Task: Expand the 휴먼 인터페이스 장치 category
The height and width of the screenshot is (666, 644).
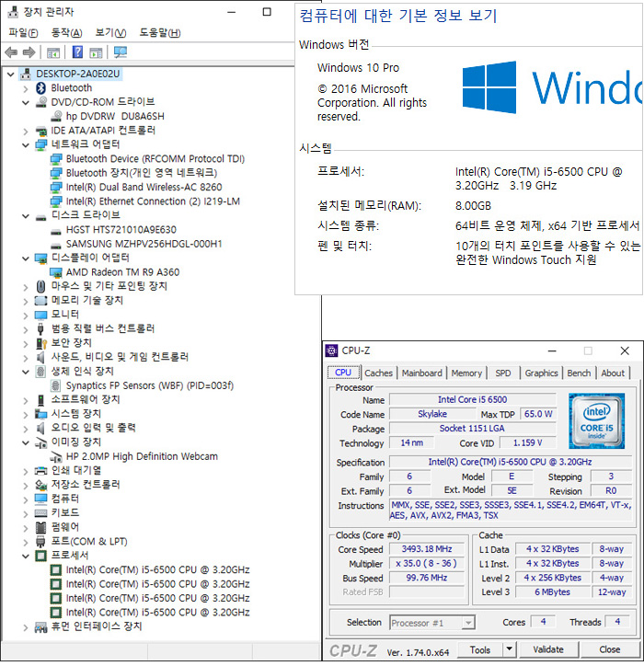Action: coord(26,627)
